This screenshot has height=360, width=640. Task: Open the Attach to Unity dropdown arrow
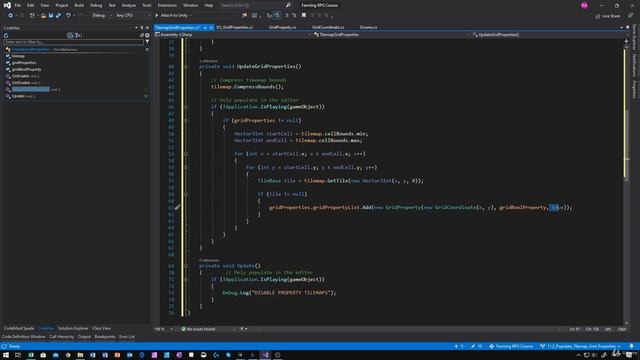tap(191, 16)
